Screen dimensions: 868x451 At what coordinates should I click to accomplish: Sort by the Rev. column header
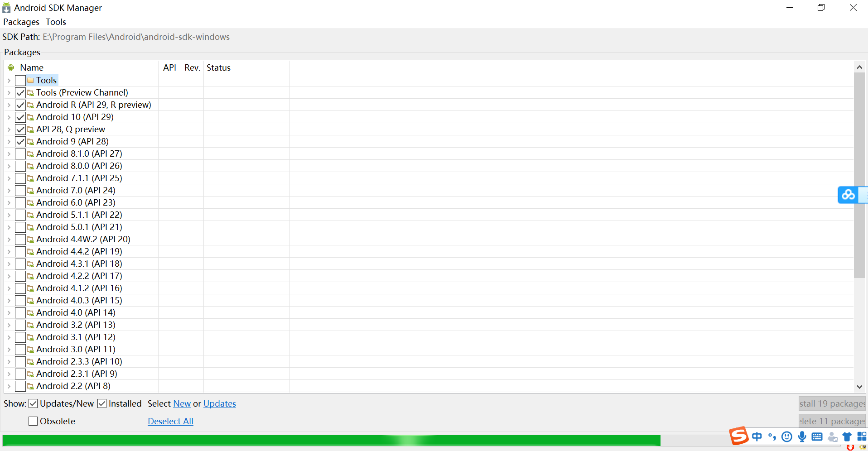coord(193,67)
